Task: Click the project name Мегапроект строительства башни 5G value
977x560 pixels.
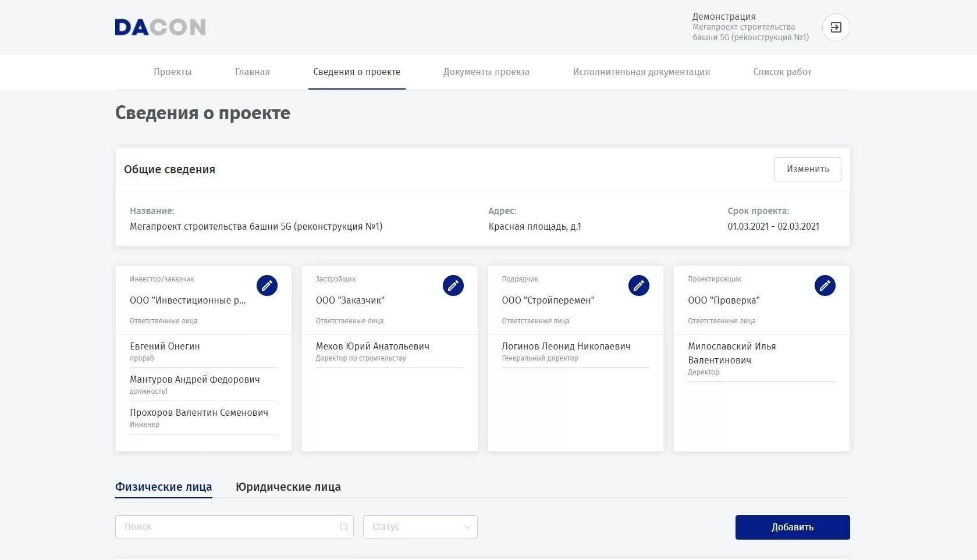Action: [x=256, y=227]
